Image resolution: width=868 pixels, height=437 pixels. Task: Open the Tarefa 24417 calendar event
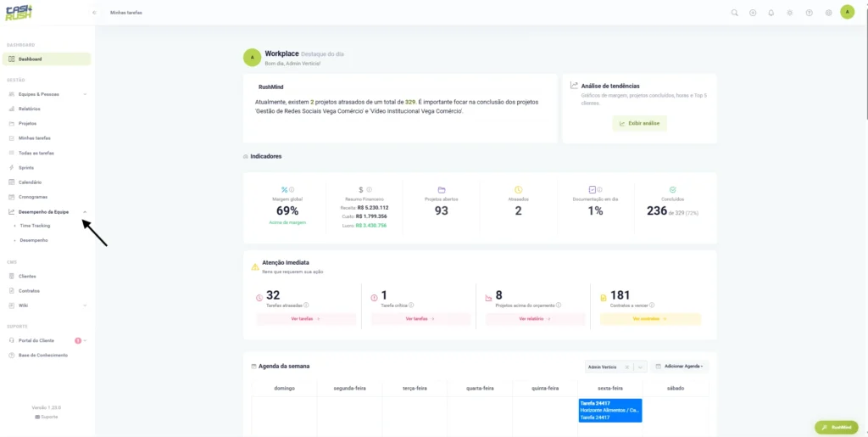(x=610, y=411)
